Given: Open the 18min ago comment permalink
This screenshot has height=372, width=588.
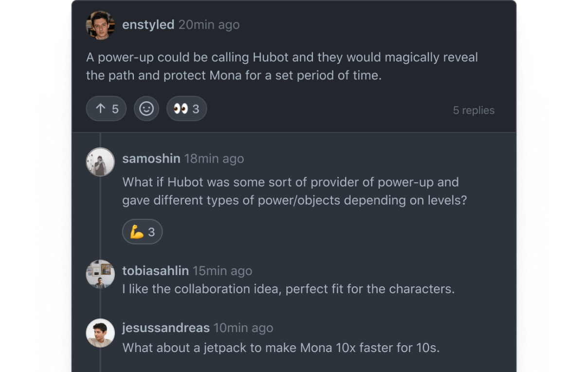Looking at the screenshot, I should point(214,159).
